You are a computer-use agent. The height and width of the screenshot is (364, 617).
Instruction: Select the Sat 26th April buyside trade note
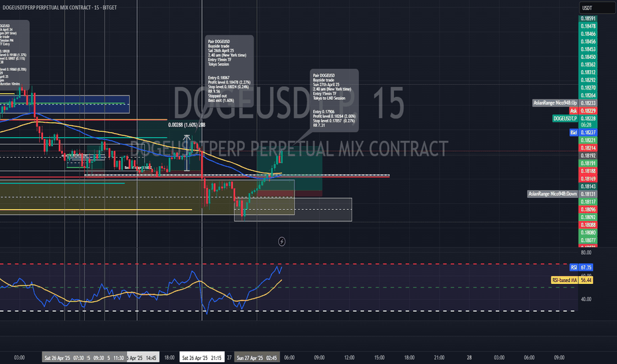(230, 71)
